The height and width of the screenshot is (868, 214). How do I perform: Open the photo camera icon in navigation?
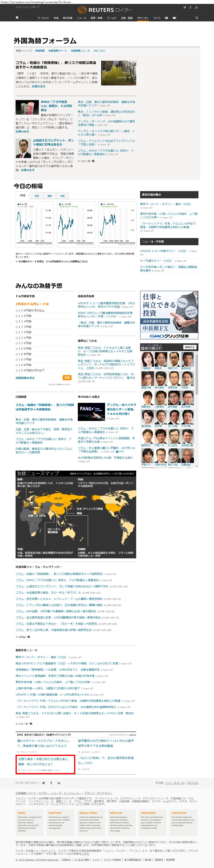167,18
